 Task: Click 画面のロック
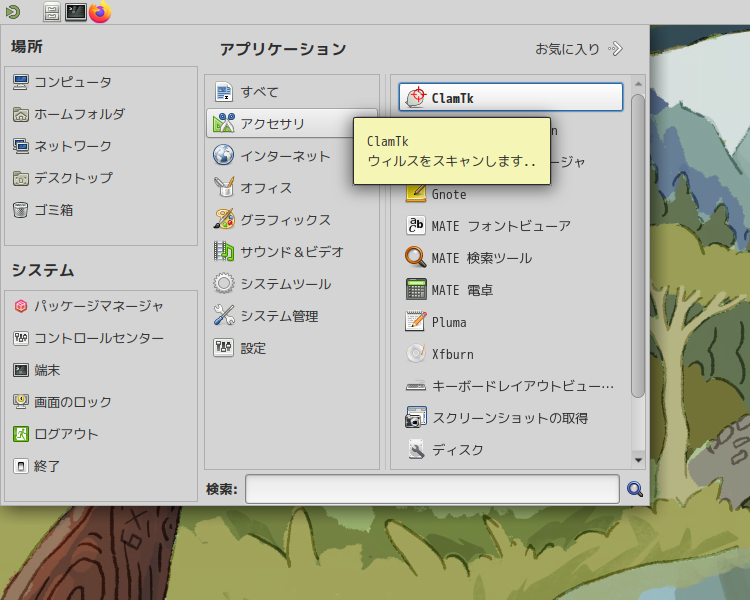[101, 402]
